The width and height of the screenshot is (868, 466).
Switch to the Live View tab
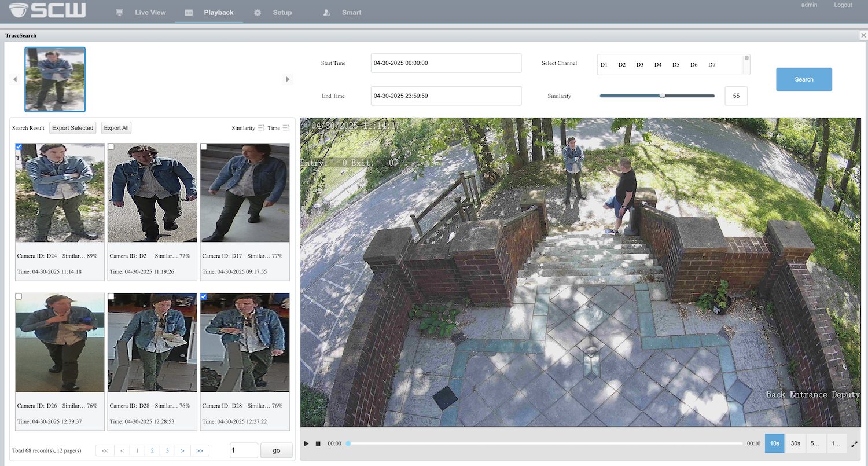click(150, 12)
